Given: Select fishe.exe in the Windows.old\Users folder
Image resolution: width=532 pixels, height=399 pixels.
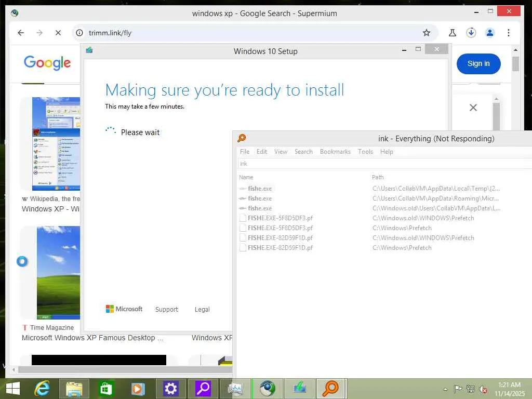Looking at the screenshot, I should coord(260,208).
